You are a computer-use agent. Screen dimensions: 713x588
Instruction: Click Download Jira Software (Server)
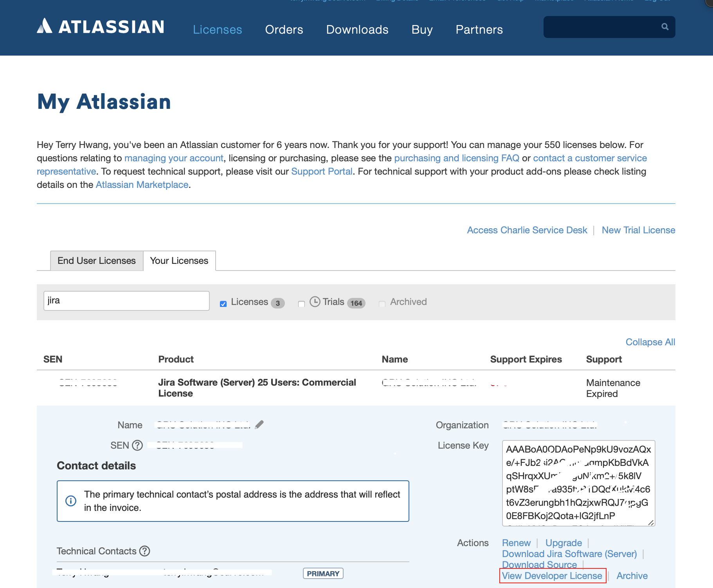[569, 554]
